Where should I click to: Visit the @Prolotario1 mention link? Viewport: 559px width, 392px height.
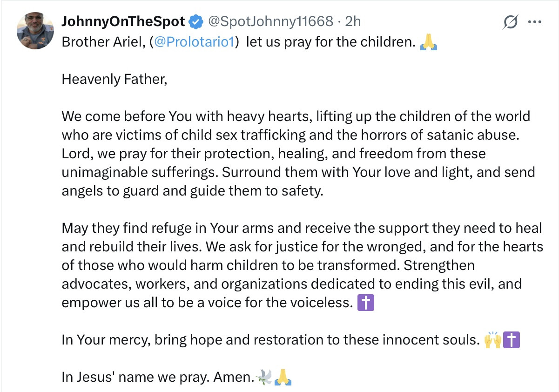(199, 42)
